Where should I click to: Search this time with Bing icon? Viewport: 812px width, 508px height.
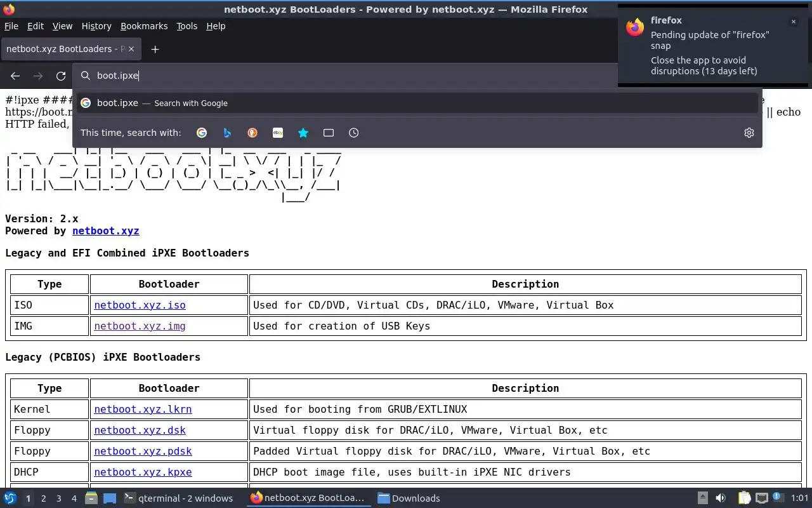(227, 133)
